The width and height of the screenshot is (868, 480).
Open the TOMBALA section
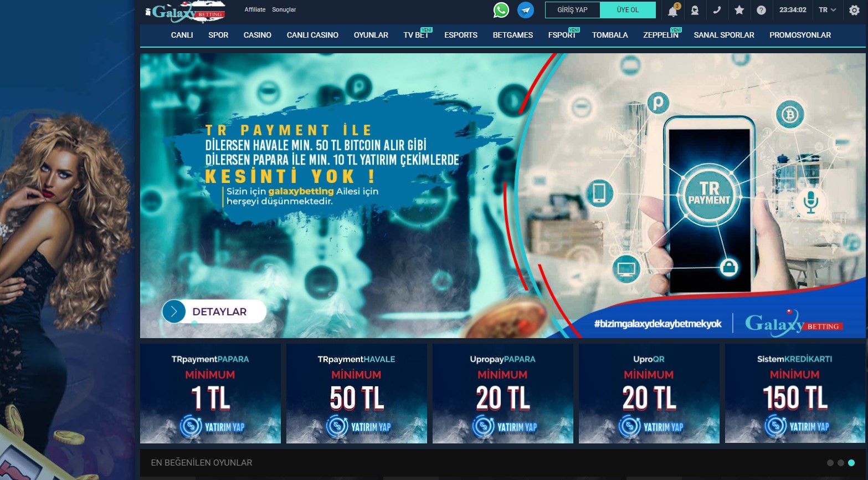coord(610,35)
